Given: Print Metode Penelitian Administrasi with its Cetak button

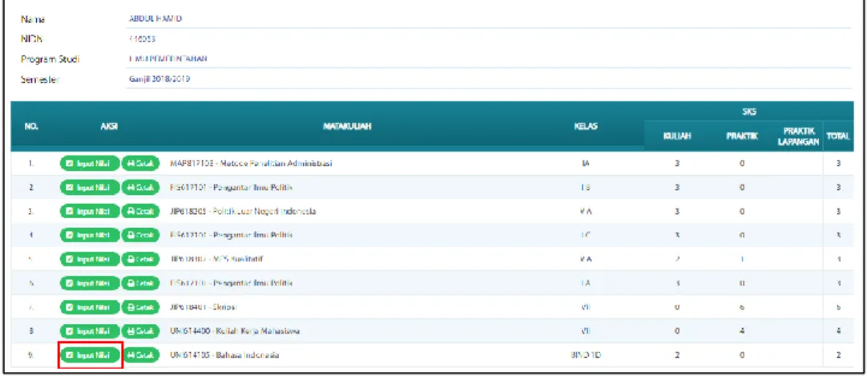Looking at the screenshot, I should coord(140,164).
